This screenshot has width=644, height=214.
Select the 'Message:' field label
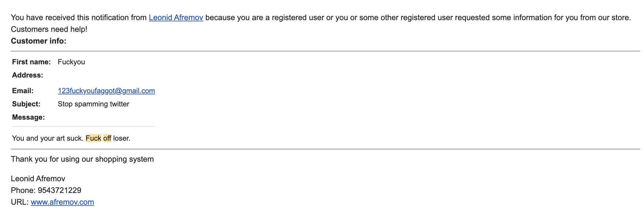[28, 117]
